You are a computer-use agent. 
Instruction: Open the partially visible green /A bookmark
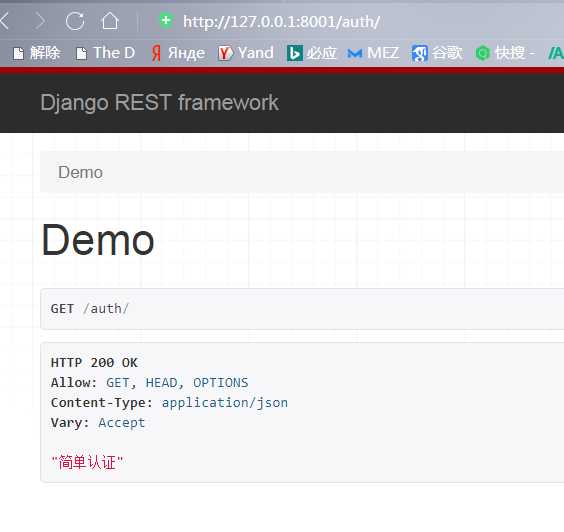tap(556, 53)
